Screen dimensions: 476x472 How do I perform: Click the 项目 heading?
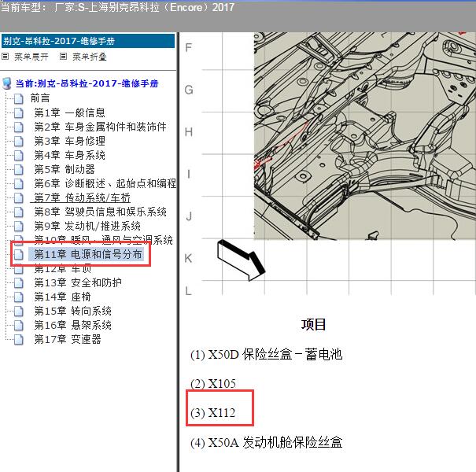tap(313, 324)
